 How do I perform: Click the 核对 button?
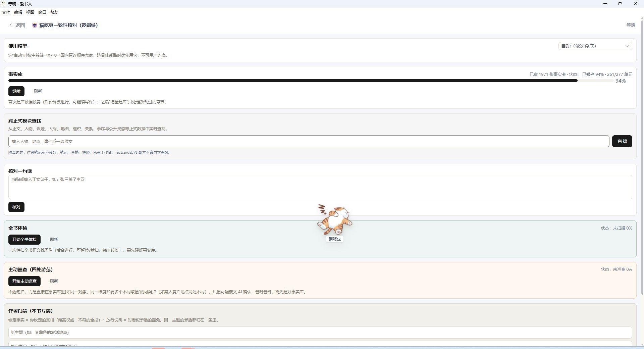click(x=16, y=207)
